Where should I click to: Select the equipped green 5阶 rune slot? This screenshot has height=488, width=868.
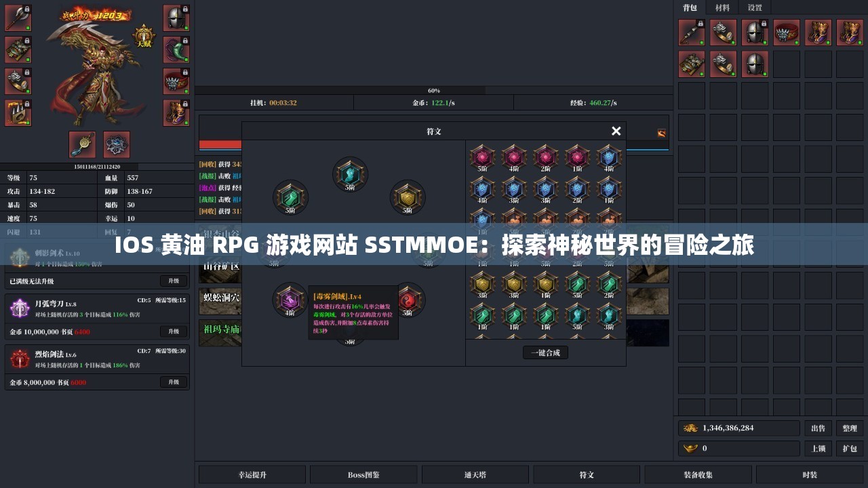click(290, 197)
